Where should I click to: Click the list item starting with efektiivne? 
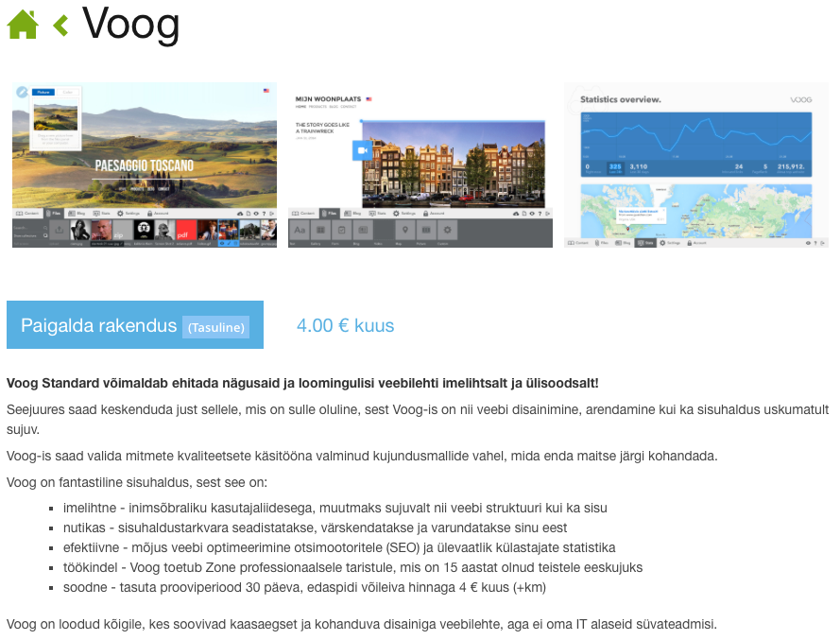coord(339,547)
